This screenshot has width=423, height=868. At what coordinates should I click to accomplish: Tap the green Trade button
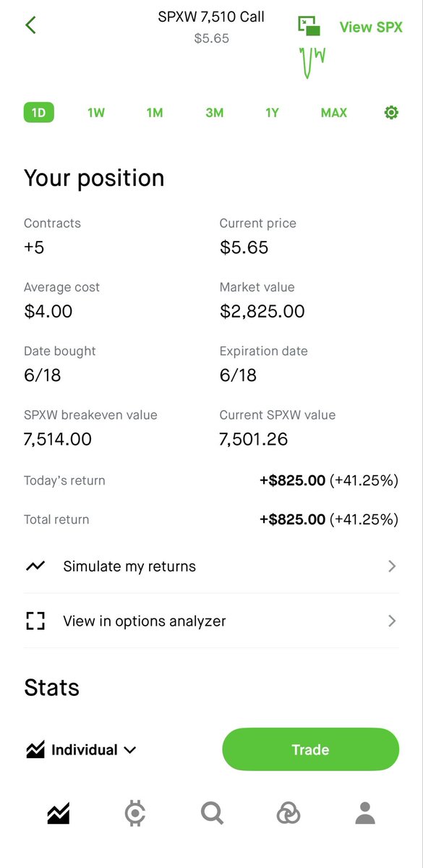310,749
